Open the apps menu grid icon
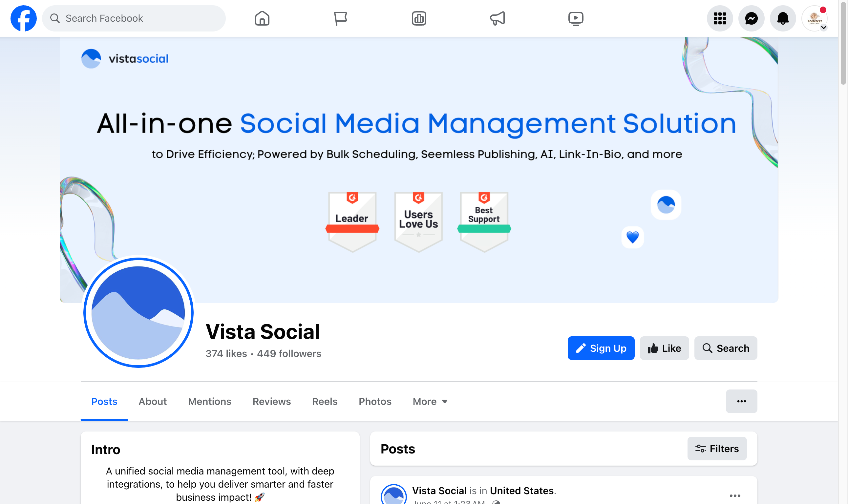Viewport: 848px width, 504px height. pos(720,18)
